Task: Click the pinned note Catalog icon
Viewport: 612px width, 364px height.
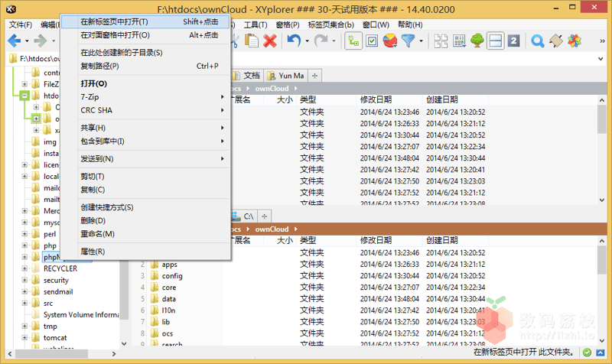Action: pos(556,41)
